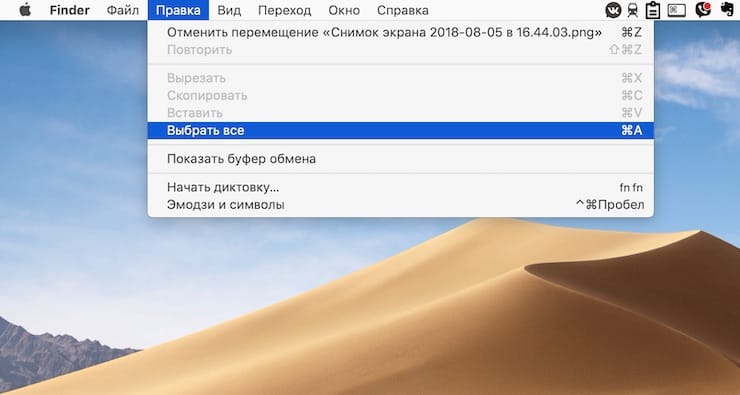
Task: Click the command-key shortcut menu bar icon
Action: click(x=677, y=10)
